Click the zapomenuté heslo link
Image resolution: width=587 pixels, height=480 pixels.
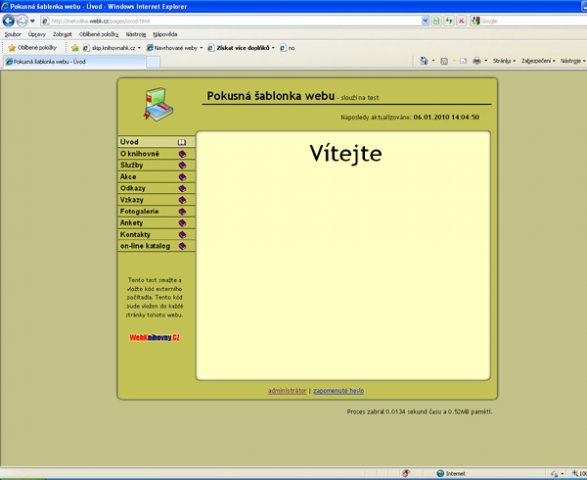pos(338,391)
